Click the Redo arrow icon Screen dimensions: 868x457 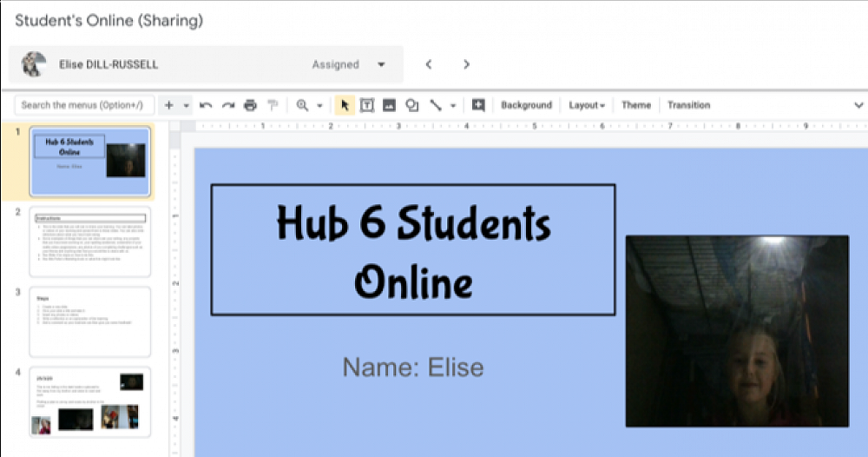(x=228, y=105)
